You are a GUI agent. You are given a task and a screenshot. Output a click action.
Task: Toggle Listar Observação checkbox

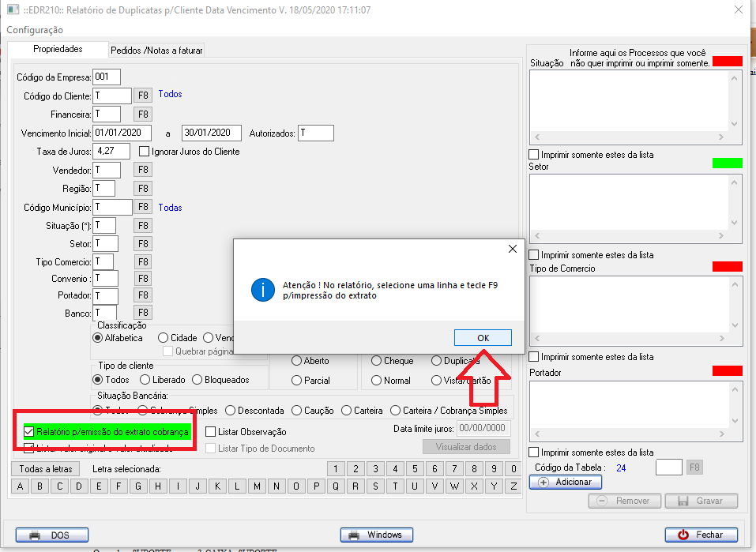coord(211,432)
